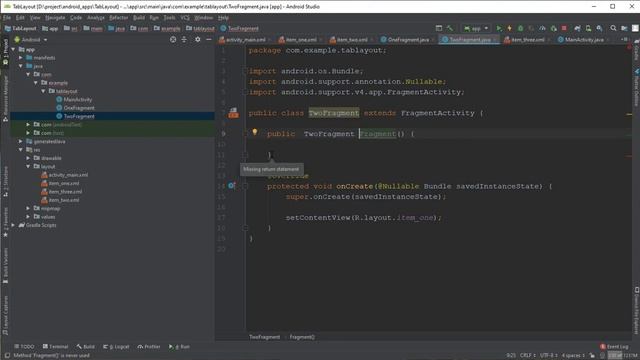Click the red Stop icon

tap(564, 28)
